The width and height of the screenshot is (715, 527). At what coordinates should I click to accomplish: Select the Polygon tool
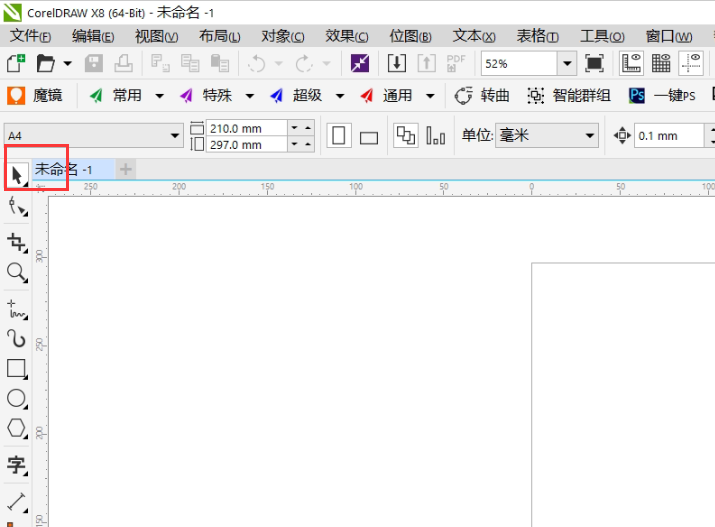coord(17,428)
